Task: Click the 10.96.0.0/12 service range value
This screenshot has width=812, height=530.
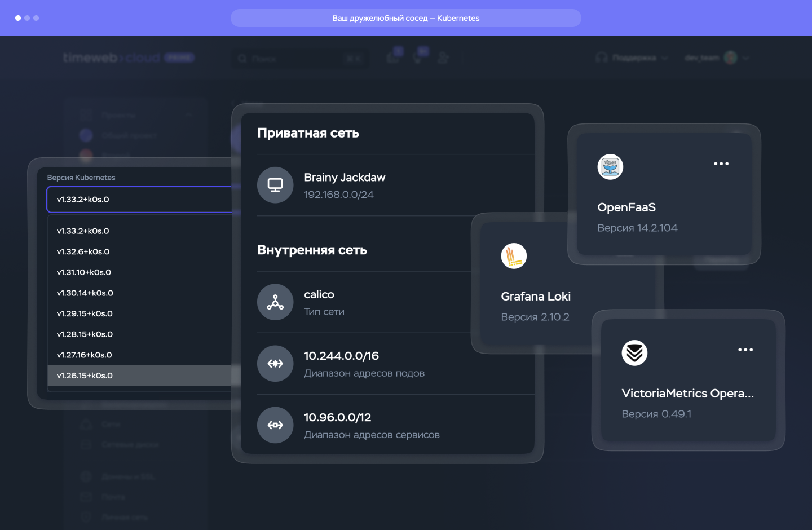Action: (338, 417)
